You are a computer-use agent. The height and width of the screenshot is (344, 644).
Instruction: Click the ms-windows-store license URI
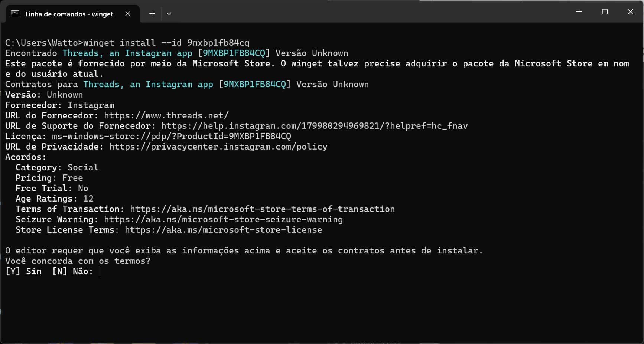[172, 136]
